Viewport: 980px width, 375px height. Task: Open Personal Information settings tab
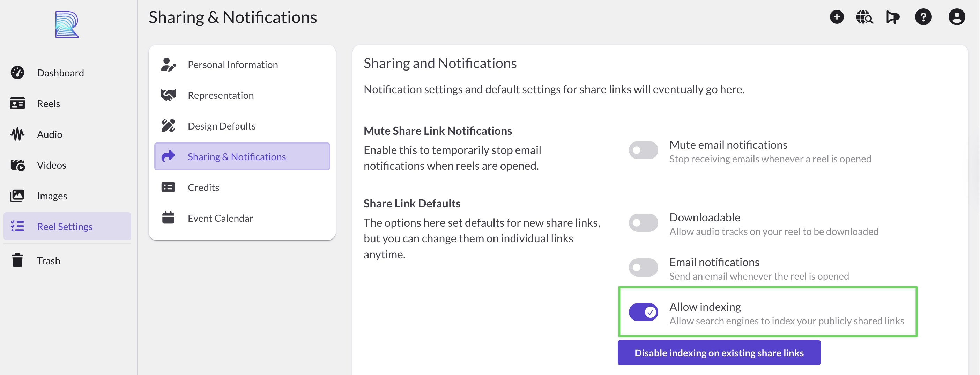(x=232, y=65)
